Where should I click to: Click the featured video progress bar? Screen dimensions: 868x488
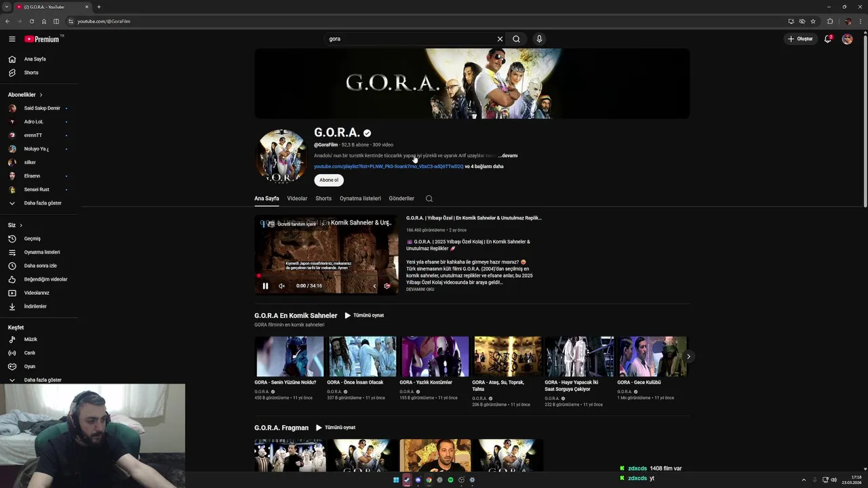pyautogui.click(x=326, y=276)
